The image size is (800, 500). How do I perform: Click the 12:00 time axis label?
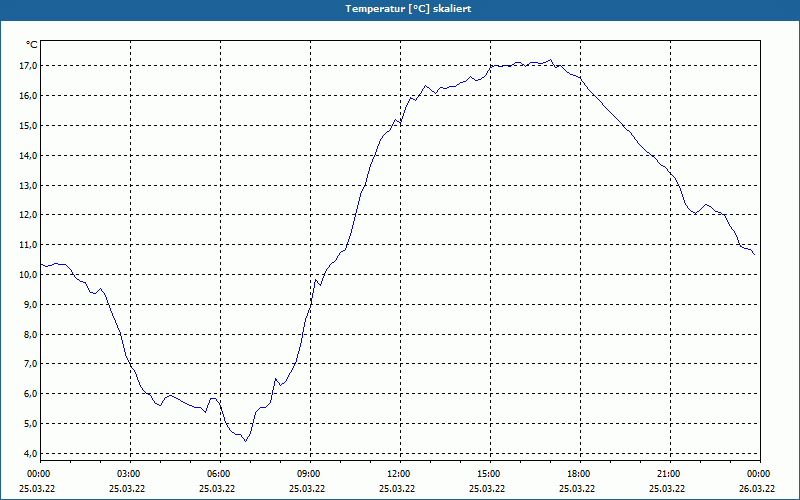pos(401,474)
